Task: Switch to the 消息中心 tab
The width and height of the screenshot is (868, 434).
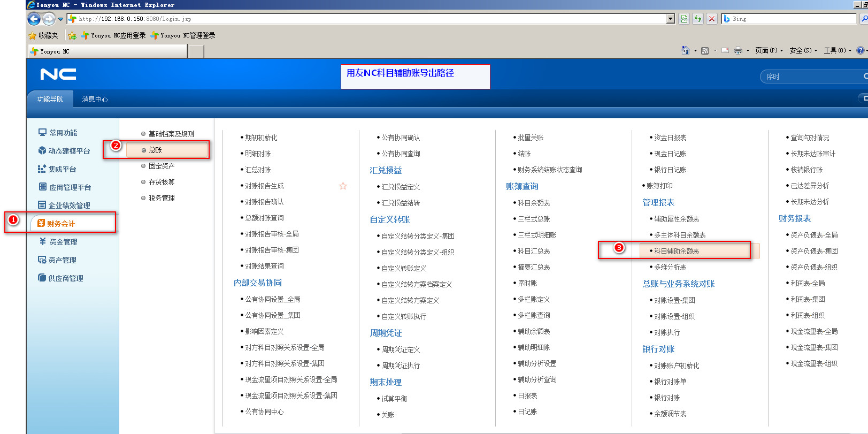Action: tap(95, 99)
